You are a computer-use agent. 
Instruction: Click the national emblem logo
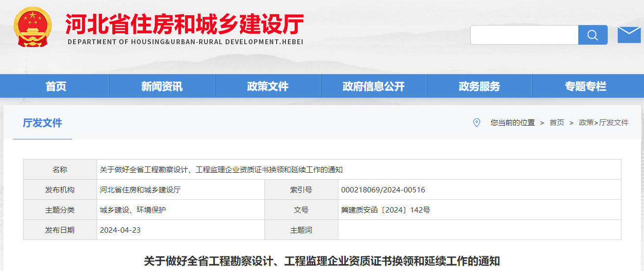(x=32, y=27)
